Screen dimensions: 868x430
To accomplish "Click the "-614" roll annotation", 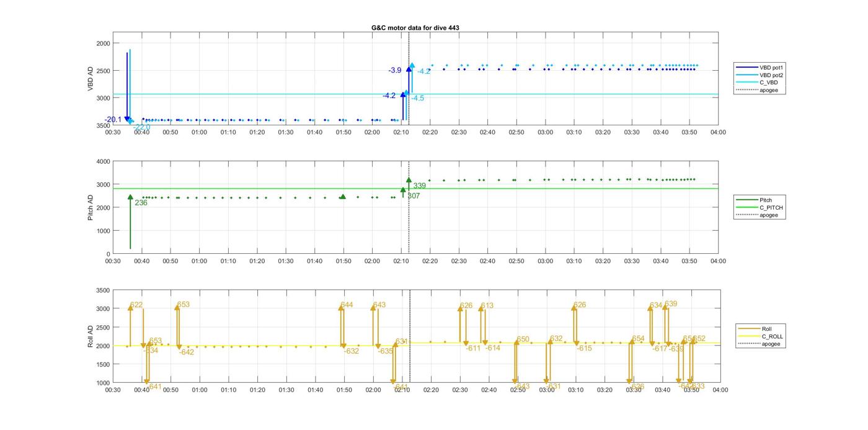I will (x=493, y=348).
